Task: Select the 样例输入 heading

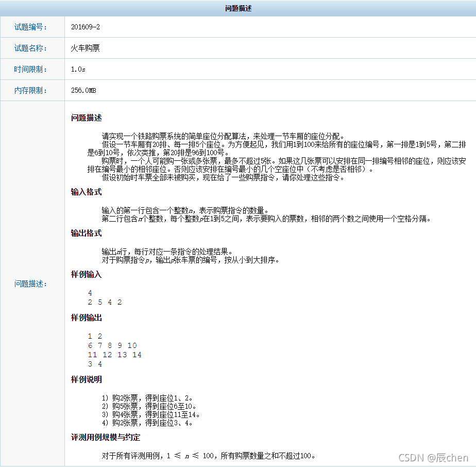Action: pos(86,274)
